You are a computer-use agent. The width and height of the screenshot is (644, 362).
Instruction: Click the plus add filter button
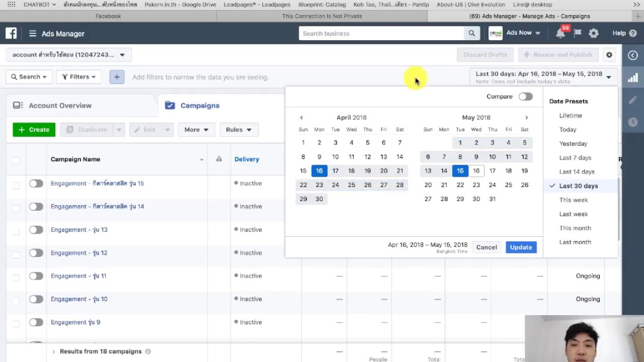coord(117,77)
